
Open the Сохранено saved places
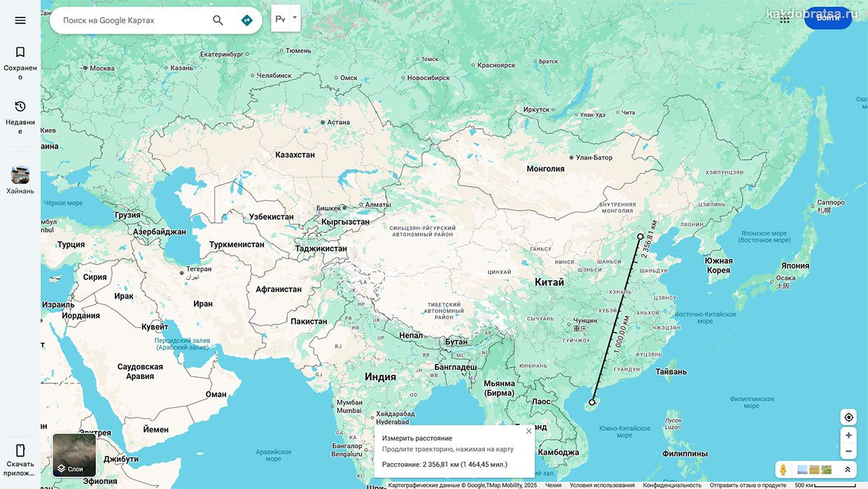(20, 62)
